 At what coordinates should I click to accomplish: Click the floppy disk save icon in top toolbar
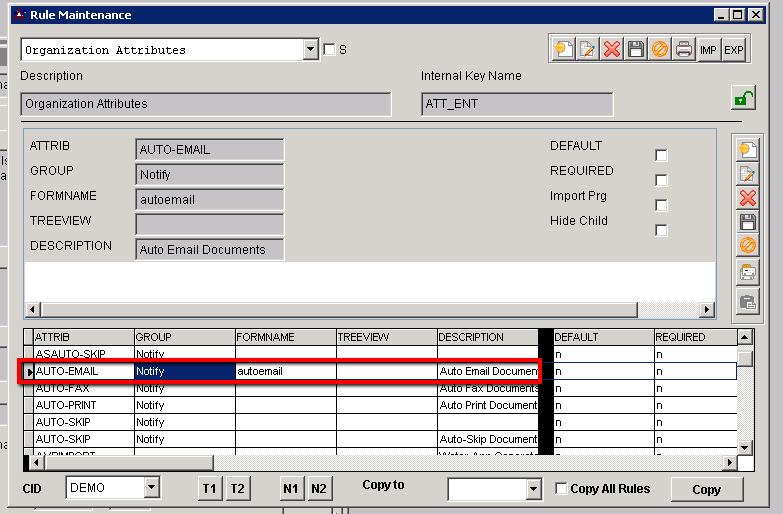[x=635, y=49]
